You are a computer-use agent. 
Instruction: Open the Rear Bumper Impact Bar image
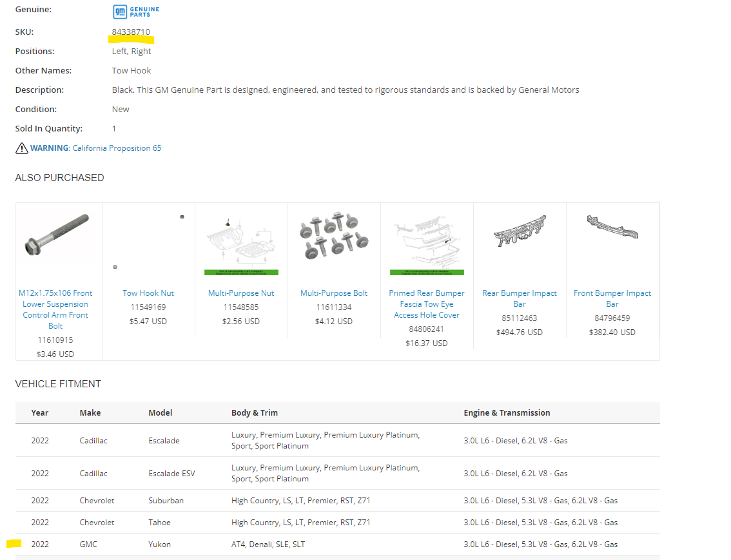click(x=520, y=231)
